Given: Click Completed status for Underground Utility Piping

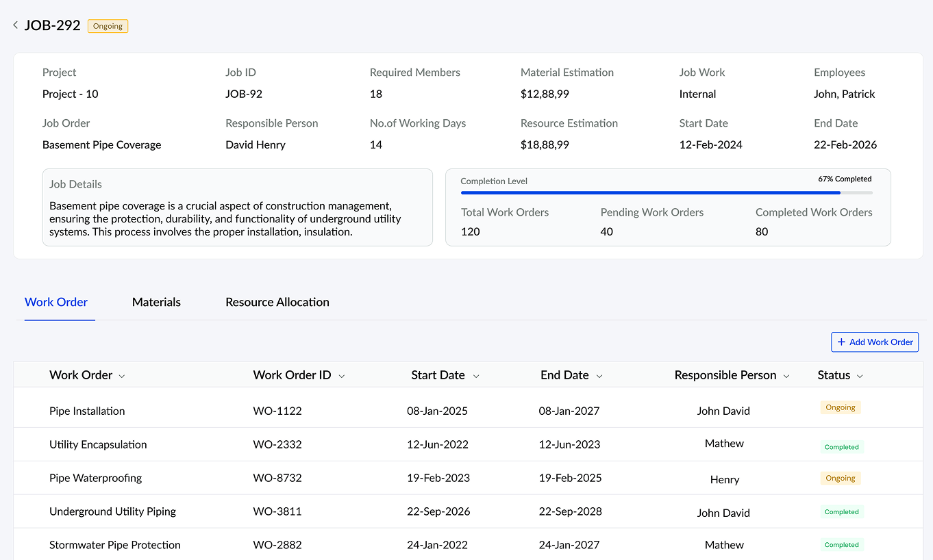Looking at the screenshot, I should [x=841, y=512].
